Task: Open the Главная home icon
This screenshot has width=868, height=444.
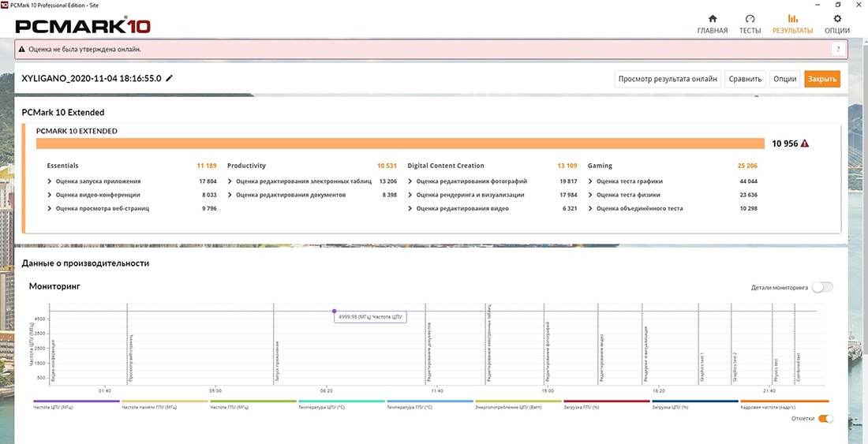Action: [x=713, y=19]
